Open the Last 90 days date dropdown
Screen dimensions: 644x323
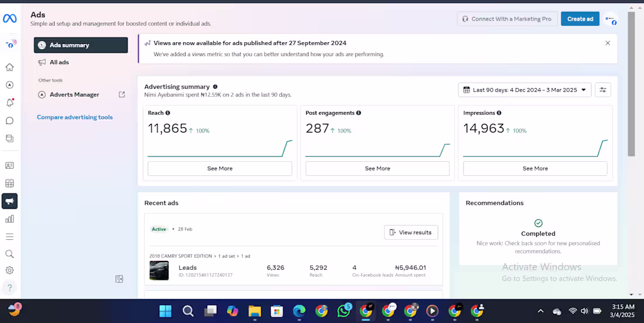click(525, 90)
